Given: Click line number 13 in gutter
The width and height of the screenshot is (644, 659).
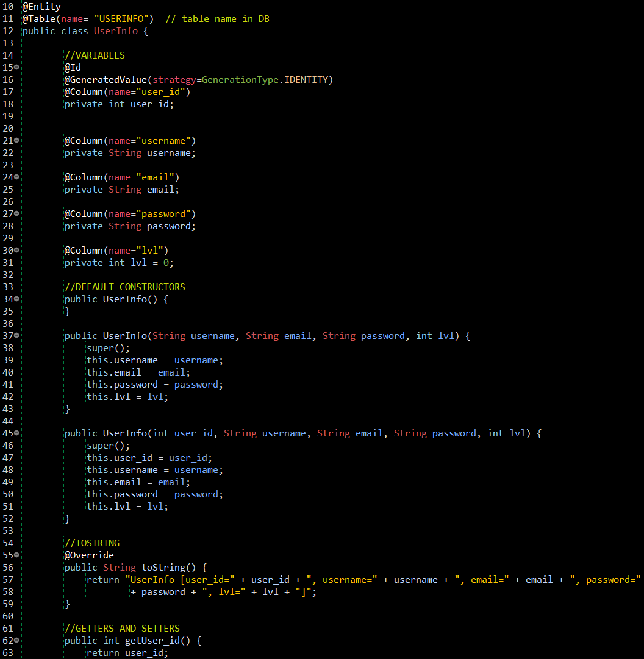Looking at the screenshot, I should tap(8, 43).
